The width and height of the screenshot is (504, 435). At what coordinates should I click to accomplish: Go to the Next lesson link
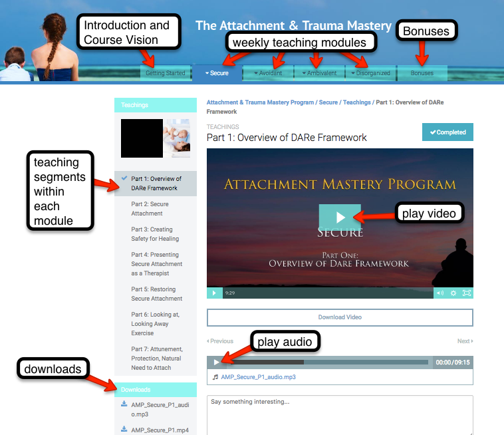465,341
